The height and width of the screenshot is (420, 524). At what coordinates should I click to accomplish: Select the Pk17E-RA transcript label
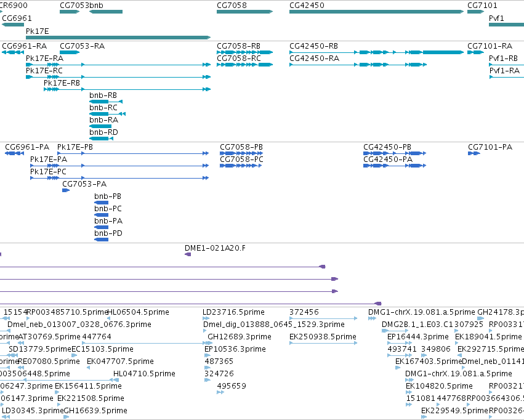tap(44, 59)
